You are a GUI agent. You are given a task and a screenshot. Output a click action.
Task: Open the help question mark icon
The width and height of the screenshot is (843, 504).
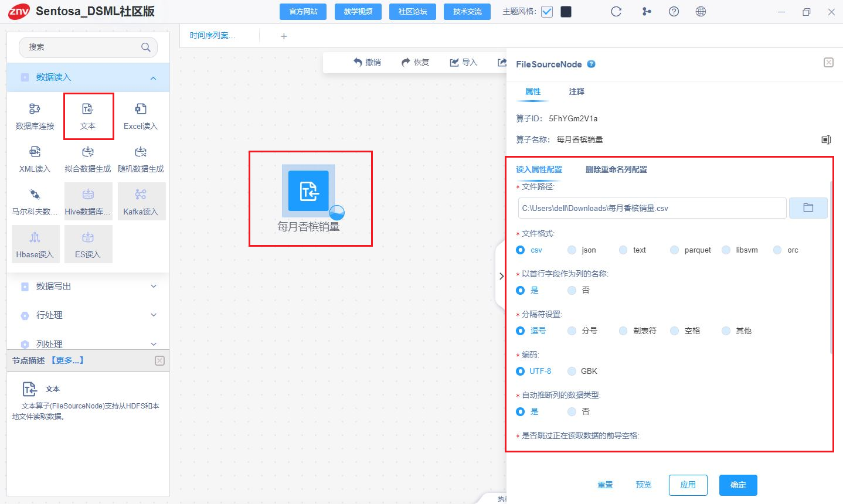[674, 12]
